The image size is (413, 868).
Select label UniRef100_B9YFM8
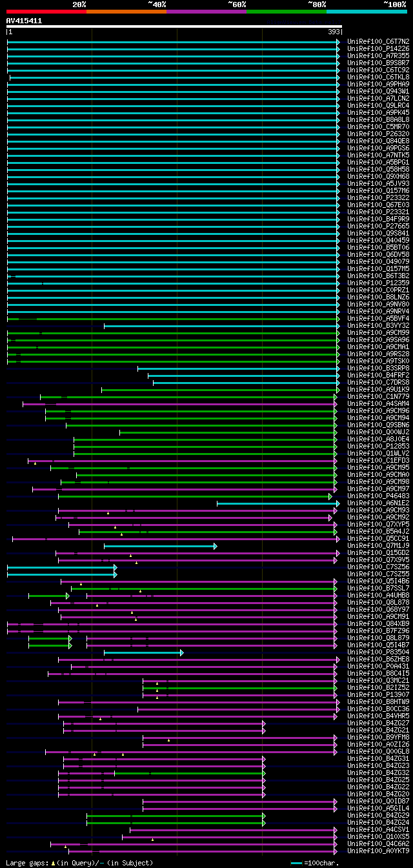(x=378, y=737)
